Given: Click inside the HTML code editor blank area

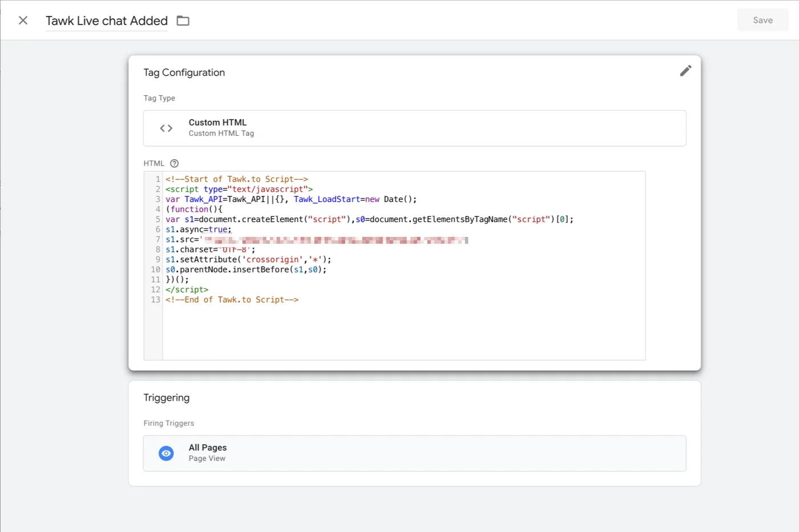Looking at the screenshot, I should pyautogui.click(x=403, y=331).
